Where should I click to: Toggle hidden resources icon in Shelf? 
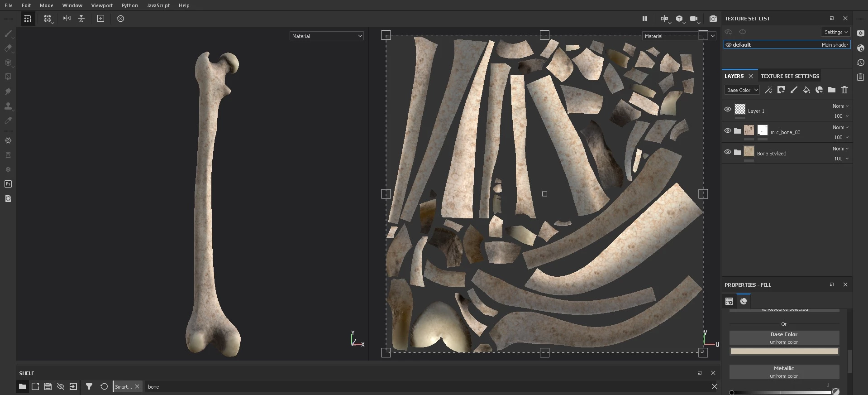pos(60,386)
